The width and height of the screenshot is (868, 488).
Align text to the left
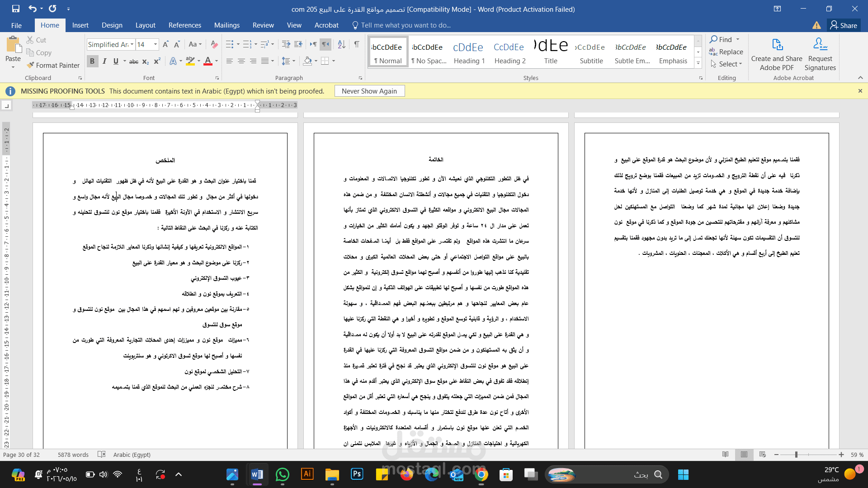(230, 61)
